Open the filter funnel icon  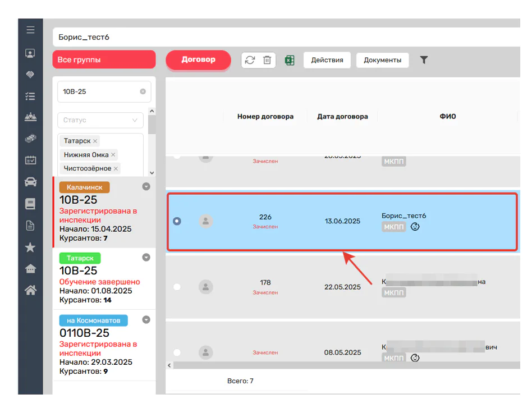(424, 60)
